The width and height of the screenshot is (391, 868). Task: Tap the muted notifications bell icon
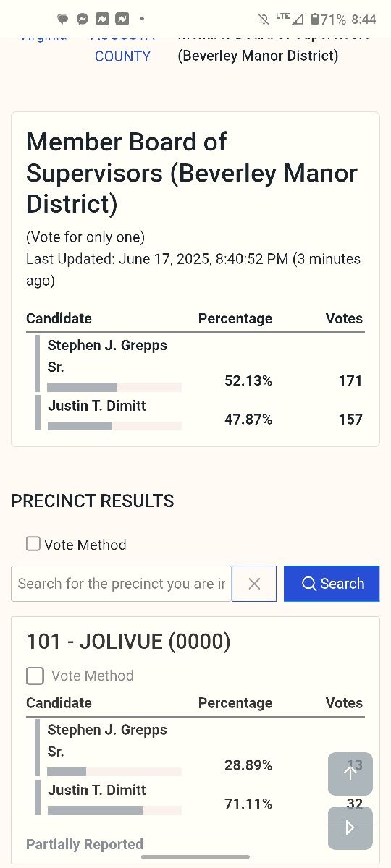(263, 20)
